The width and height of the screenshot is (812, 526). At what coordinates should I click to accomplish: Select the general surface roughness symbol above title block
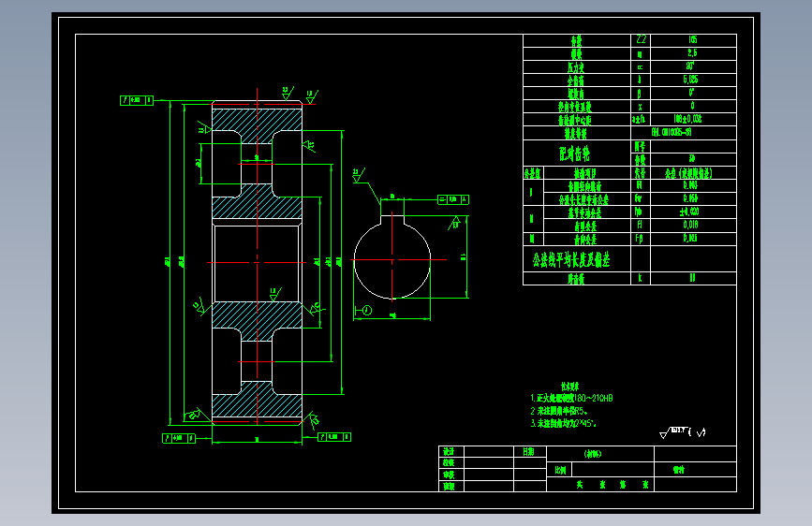(x=683, y=432)
